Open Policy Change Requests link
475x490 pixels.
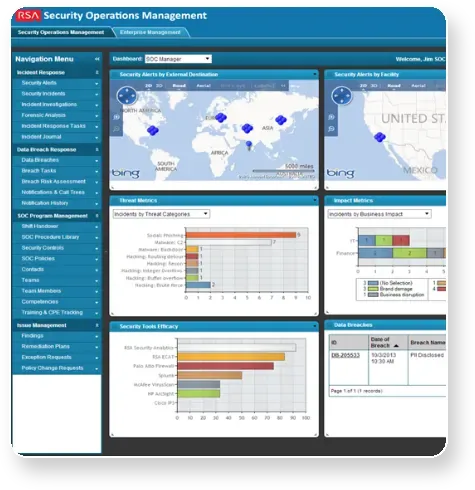(x=52, y=368)
